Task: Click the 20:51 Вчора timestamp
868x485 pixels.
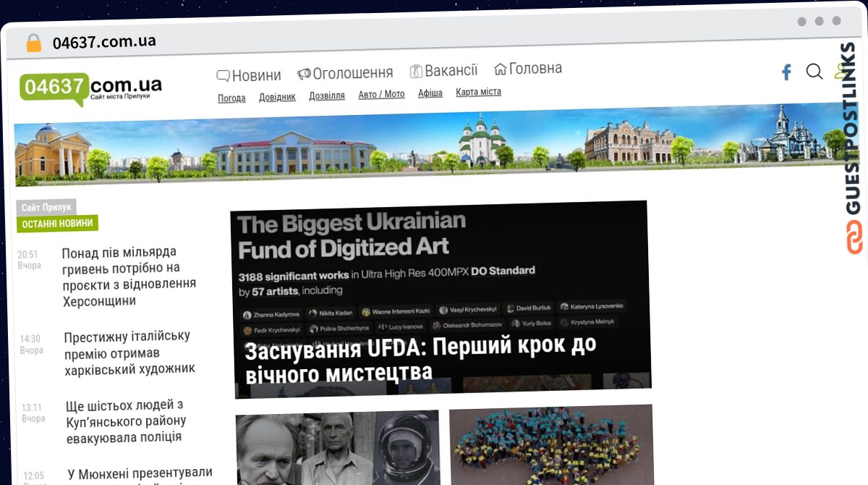Action: tap(29, 260)
